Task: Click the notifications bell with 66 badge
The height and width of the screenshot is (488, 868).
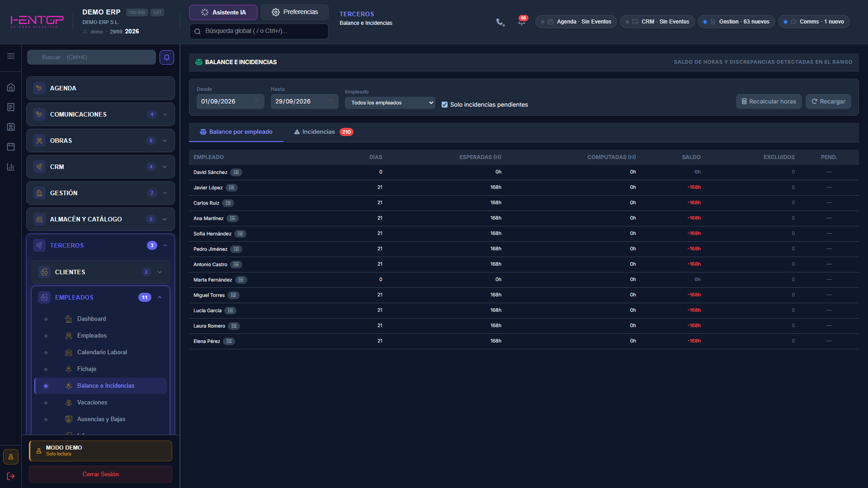Action: [522, 21]
